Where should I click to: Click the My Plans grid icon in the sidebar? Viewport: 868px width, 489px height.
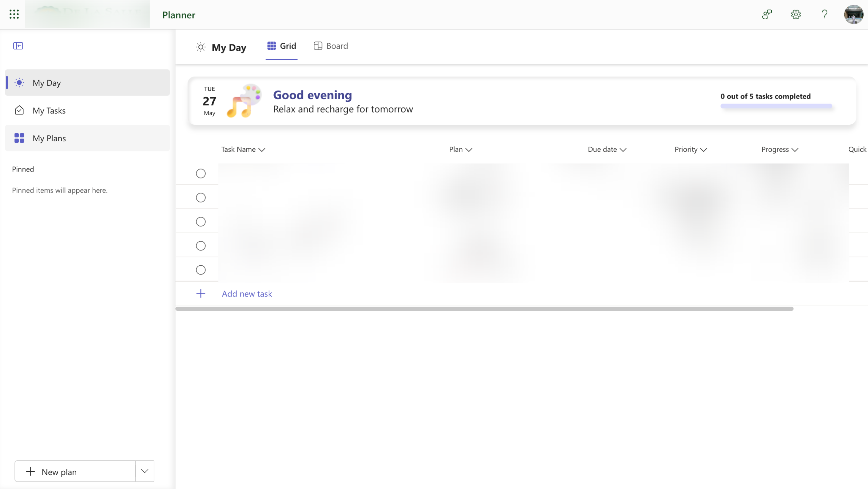click(x=19, y=138)
